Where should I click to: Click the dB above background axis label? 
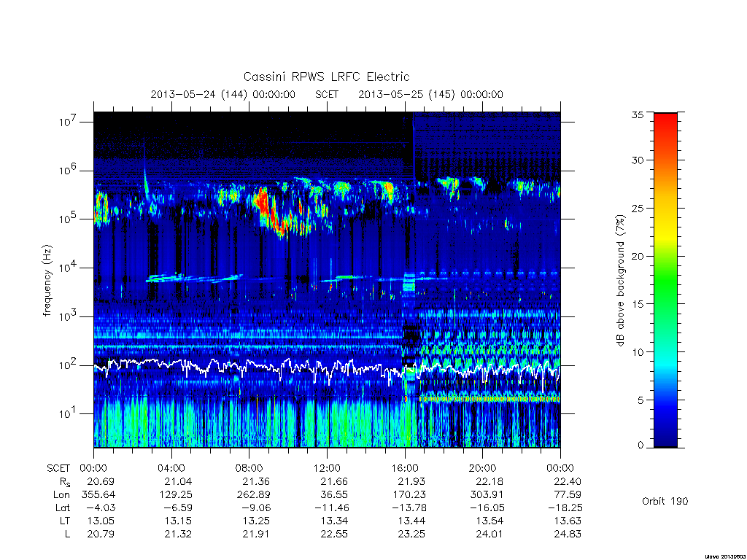pos(620,280)
